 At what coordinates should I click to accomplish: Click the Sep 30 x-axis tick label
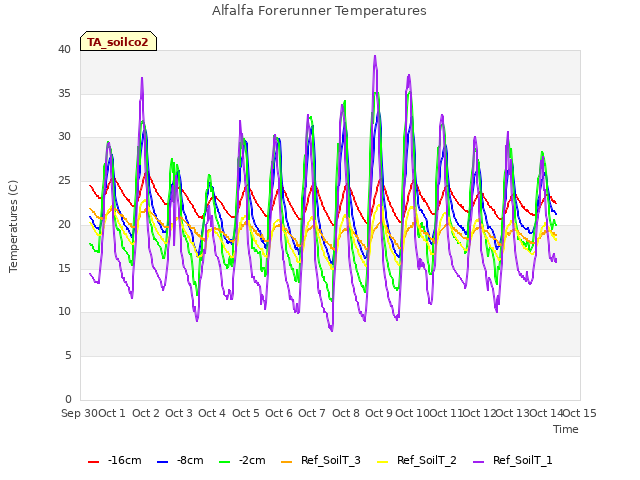pyautogui.click(x=79, y=413)
